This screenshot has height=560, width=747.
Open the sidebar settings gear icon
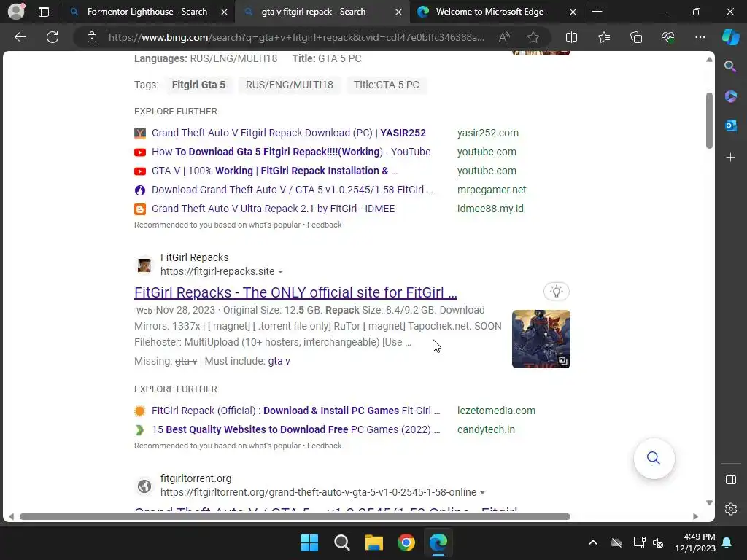[x=730, y=509]
